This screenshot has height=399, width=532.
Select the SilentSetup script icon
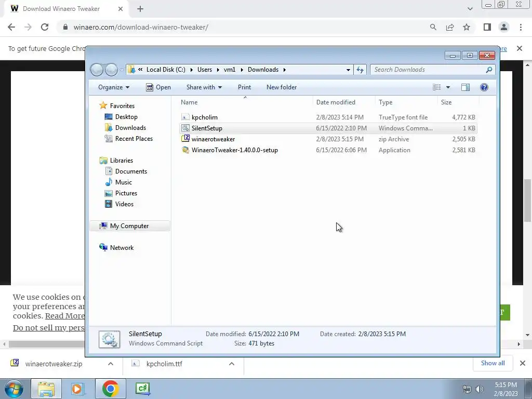(x=185, y=128)
